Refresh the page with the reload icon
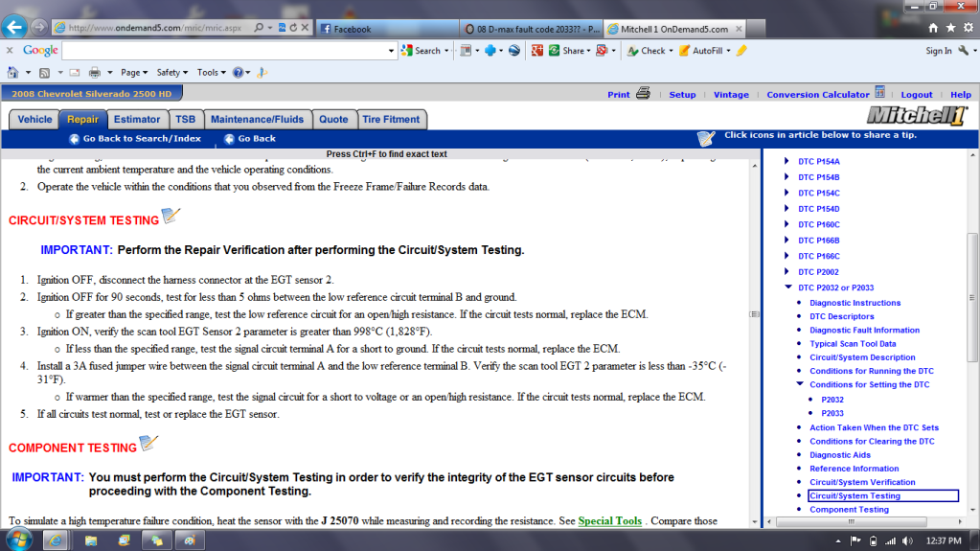The width and height of the screenshot is (980, 551). coord(293,28)
